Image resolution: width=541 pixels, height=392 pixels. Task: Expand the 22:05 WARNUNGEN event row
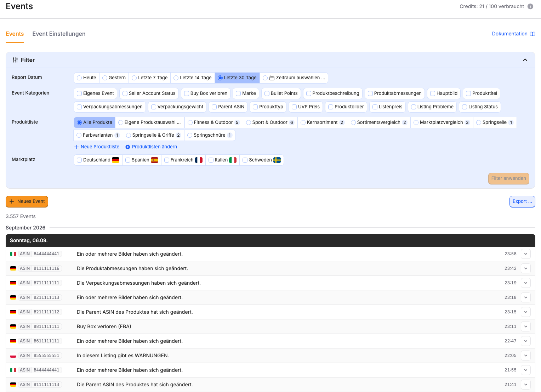(526, 356)
